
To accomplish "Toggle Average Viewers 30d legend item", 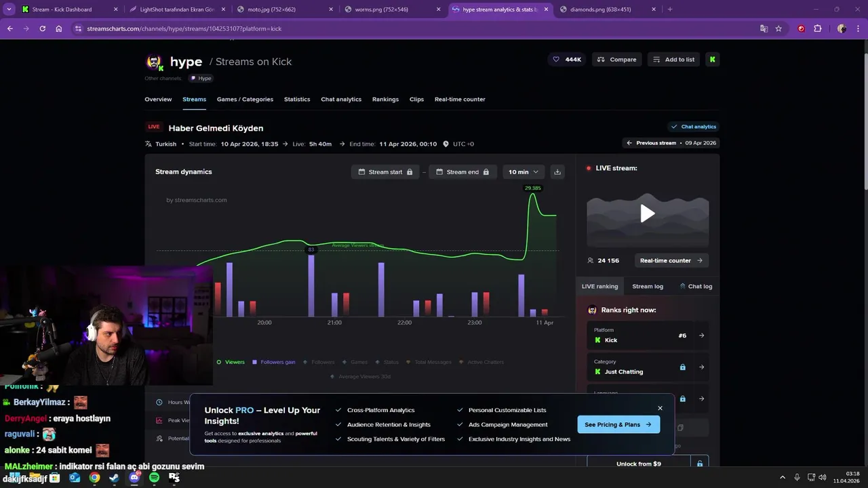I will 360,376.
